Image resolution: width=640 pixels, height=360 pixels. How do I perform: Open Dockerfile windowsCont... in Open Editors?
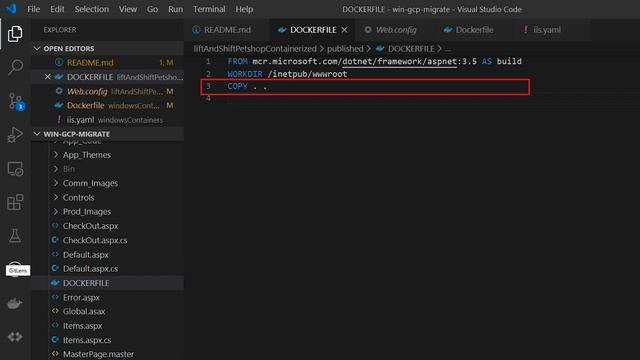(107, 105)
